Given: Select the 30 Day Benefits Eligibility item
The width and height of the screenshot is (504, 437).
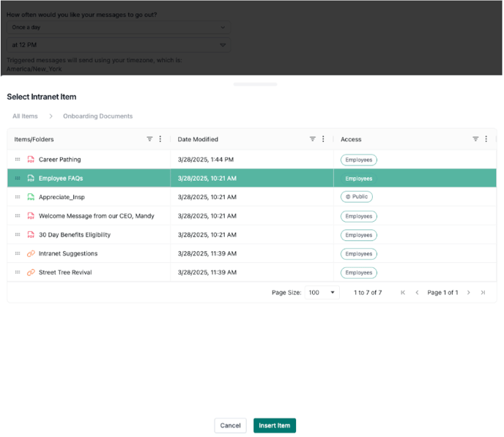Looking at the screenshot, I should click(x=75, y=235).
